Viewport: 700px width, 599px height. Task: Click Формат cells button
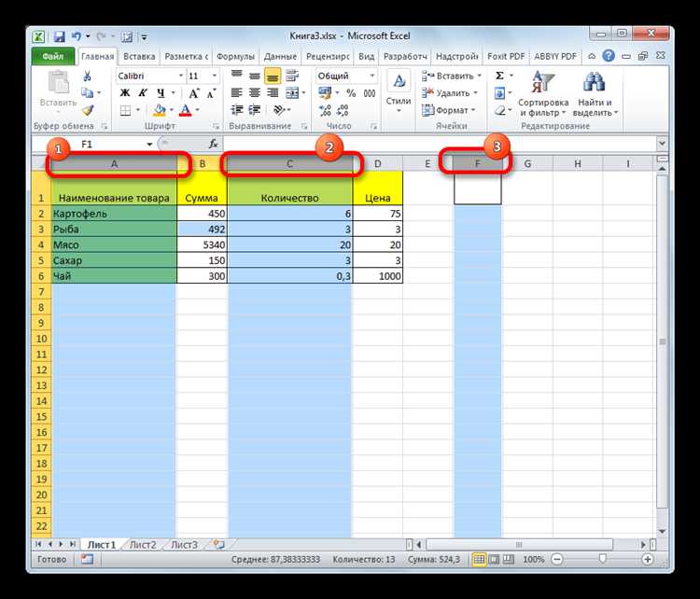click(449, 110)
